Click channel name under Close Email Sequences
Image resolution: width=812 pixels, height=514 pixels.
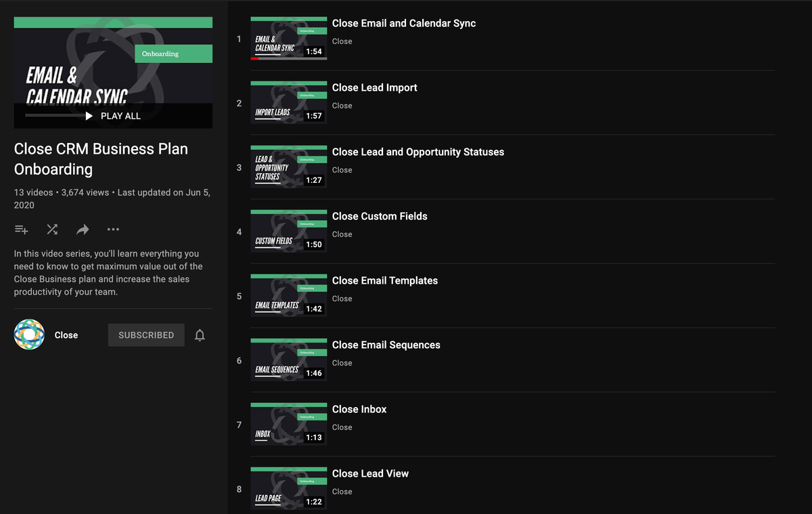point(342,363)
